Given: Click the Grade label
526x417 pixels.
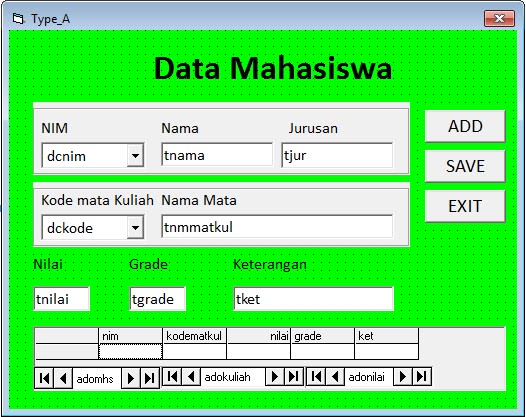Looking at the screenshot, I should click(148, 265).
